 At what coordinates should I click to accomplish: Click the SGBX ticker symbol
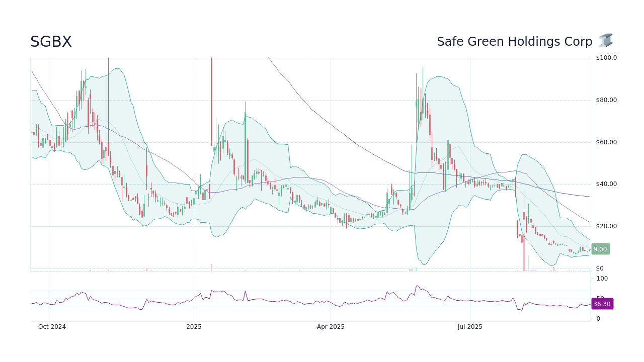[x=50, y=42]
